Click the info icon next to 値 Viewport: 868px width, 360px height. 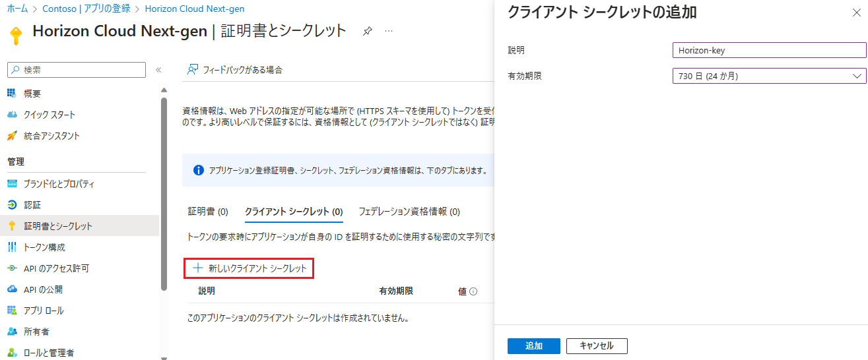(473, 291)
